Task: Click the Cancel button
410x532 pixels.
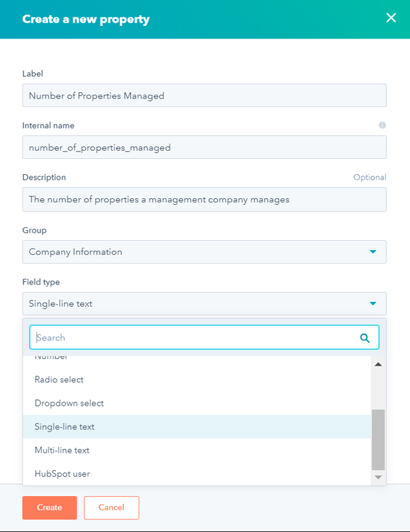Action: (111, 507)
